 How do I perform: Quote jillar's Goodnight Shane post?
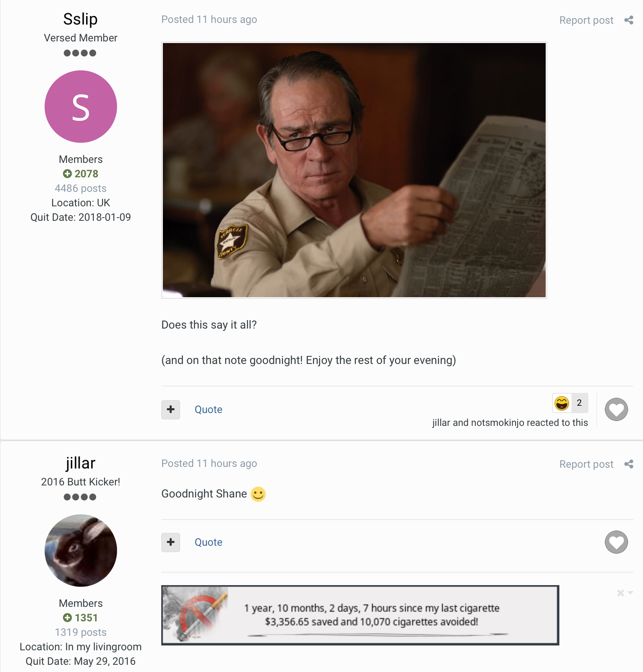point(208,542)
